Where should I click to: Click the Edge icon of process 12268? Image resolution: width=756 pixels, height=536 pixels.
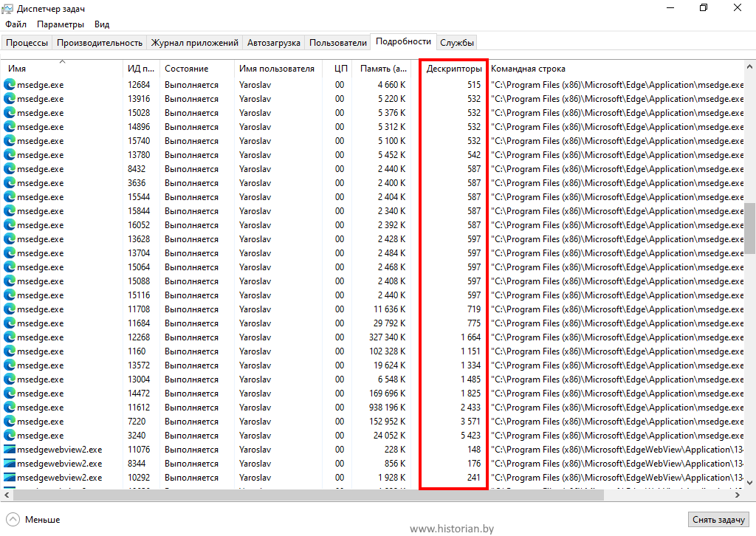[10, 337]
